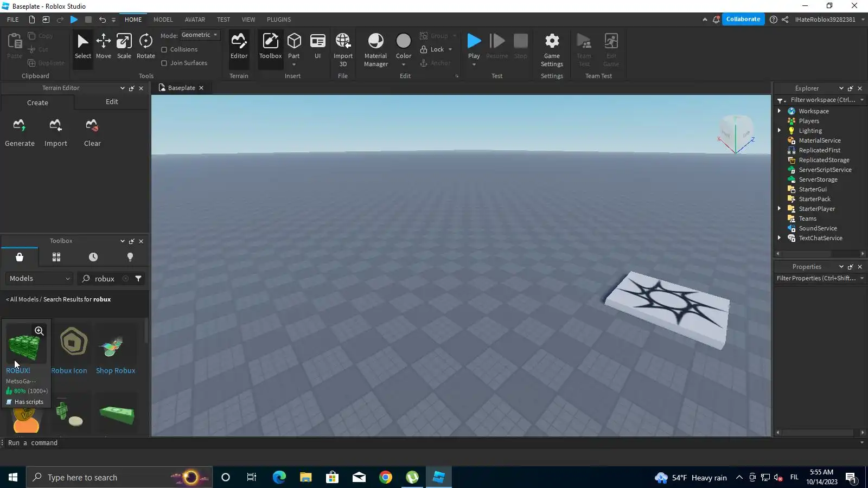Open the Lock dropdown arrow

[450, 49]
